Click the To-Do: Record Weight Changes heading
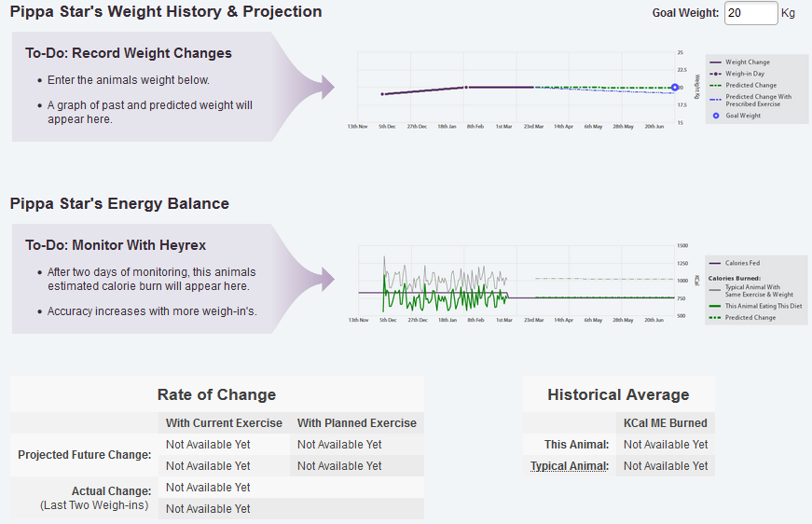This screenshot has height=524, width=812. coord(129,53)
